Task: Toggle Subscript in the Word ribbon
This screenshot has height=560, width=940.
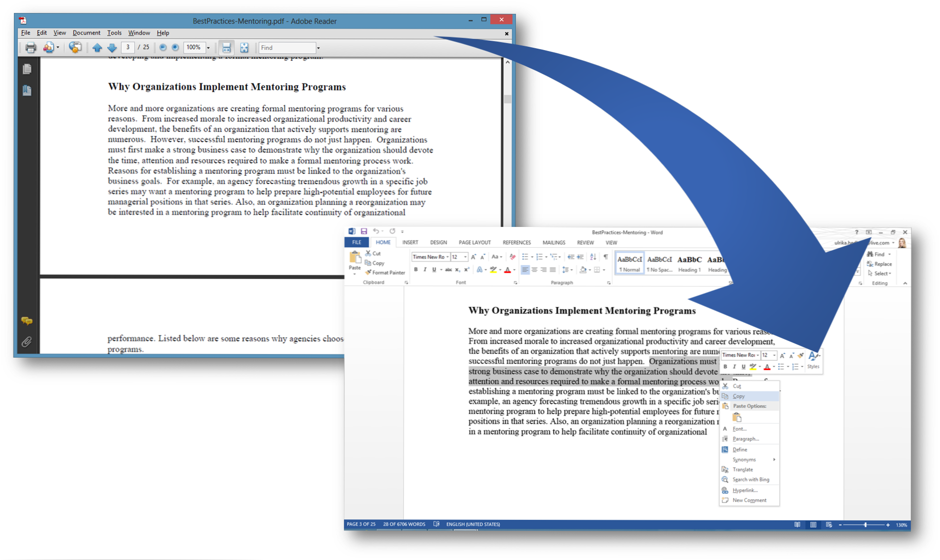Action: [x=457, y=270]
